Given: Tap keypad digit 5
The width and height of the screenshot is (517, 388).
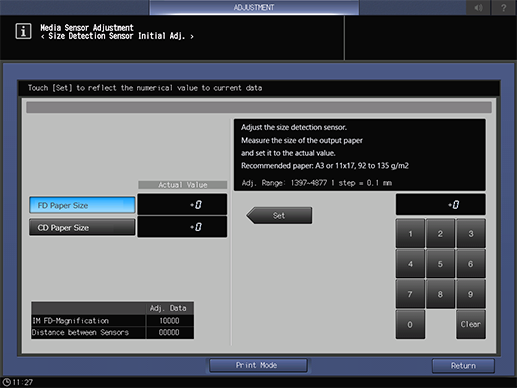Looking at the screenshot, I should 440,264.
